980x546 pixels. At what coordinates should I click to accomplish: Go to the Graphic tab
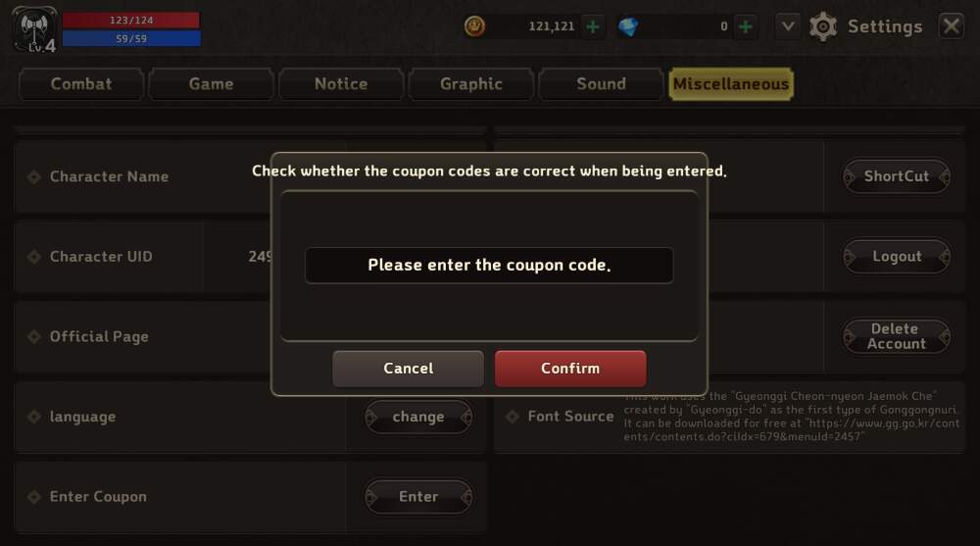[471, 83]
